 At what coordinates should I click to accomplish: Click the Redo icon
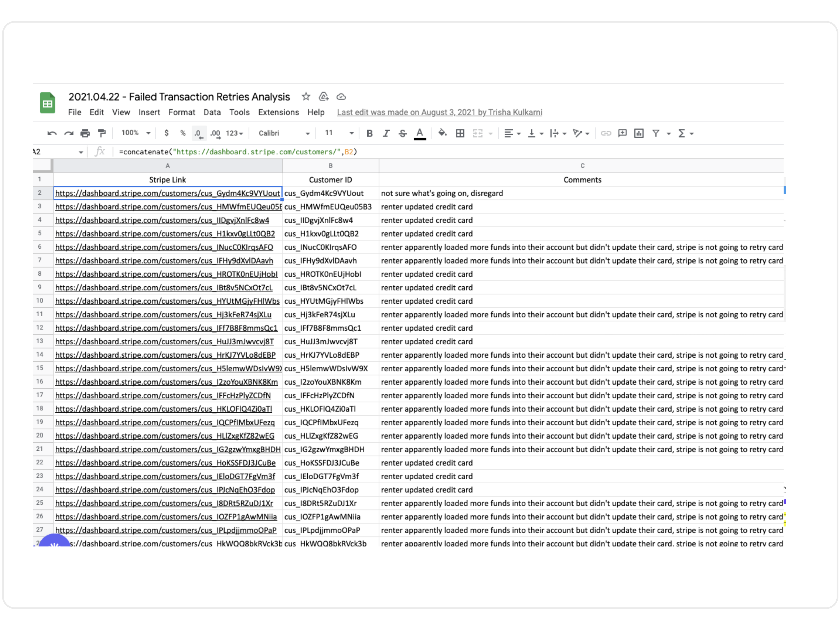(x=69, y=133)
